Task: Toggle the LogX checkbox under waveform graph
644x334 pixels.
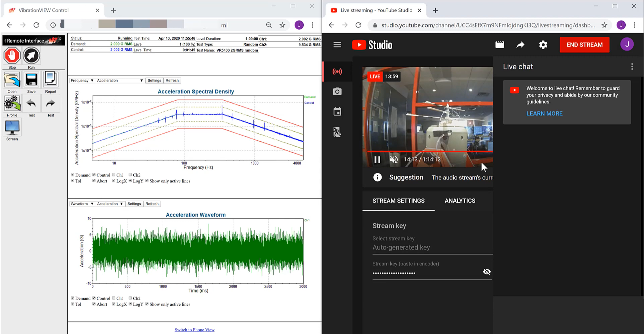Action: (x=114, y=304)
